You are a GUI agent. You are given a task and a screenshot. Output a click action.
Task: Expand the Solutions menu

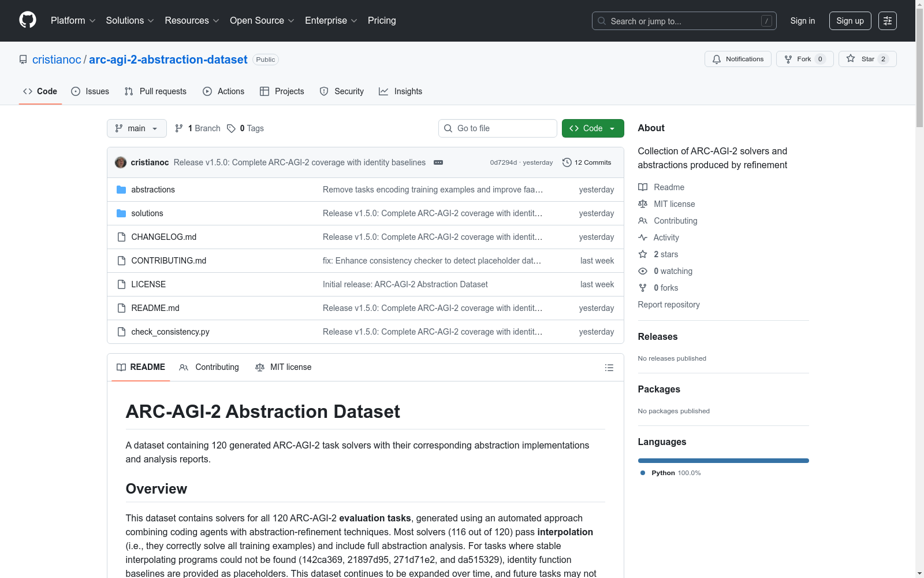click(130, 21)
